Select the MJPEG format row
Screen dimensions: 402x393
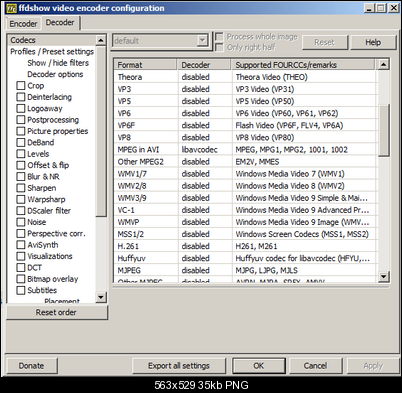[x=245, y=270]
